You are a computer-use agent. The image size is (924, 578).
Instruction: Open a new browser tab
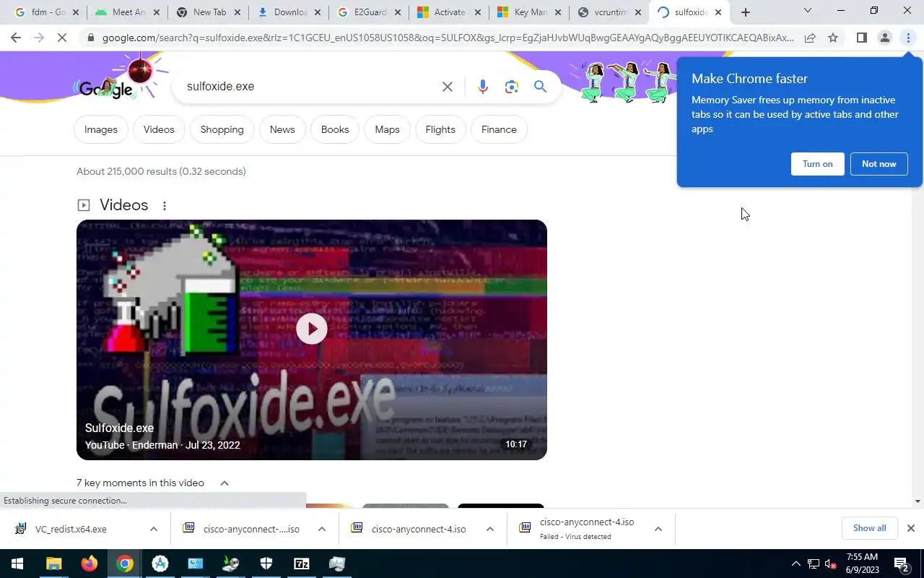[x=746, y=12]
